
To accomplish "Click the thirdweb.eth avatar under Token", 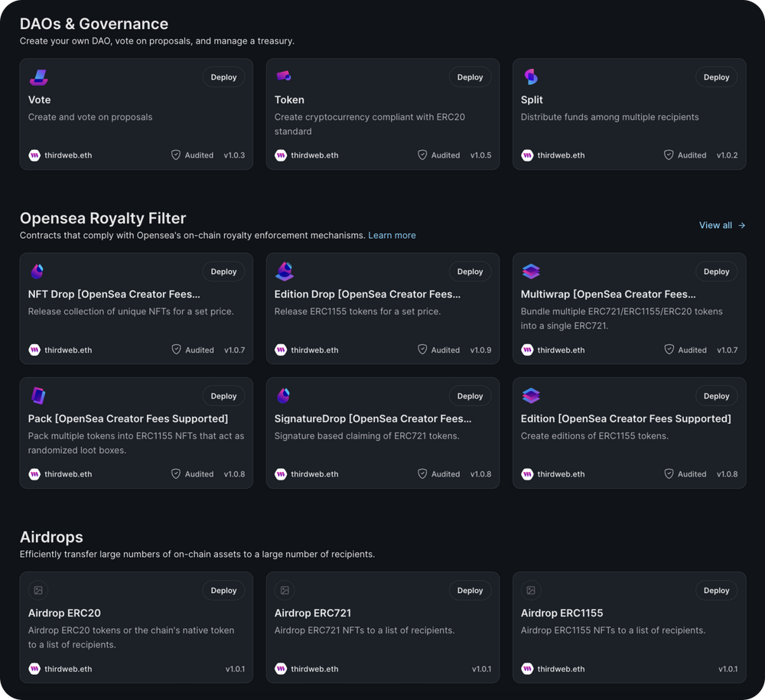I will click(281, 155).
